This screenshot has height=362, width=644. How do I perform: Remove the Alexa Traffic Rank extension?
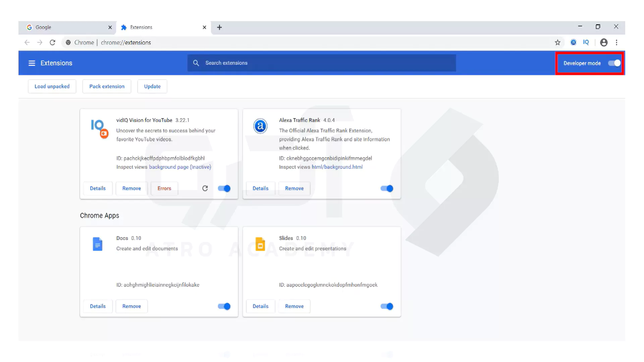(294, 188)
